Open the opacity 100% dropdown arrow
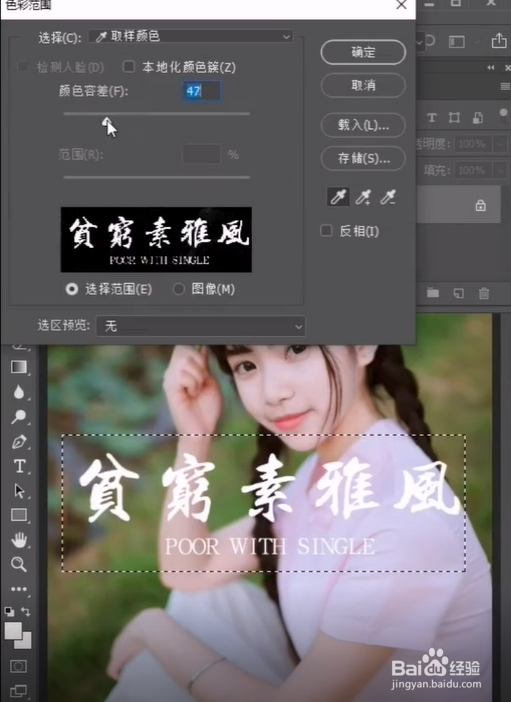511x702 pixels. pos(499,144)
